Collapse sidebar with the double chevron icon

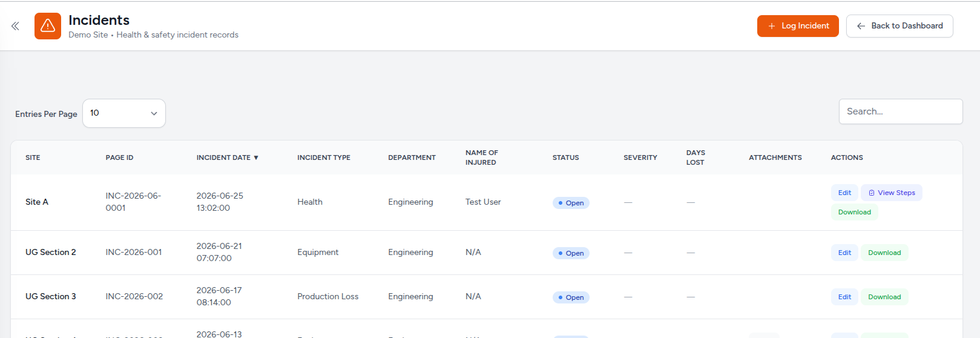[15, 26]
